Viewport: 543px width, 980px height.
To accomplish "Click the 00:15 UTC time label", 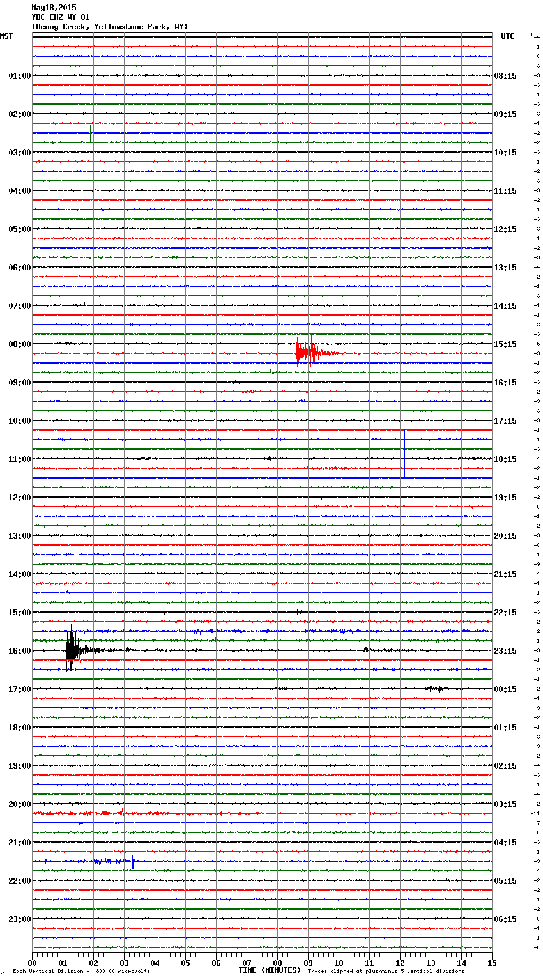I will point(505,689).
